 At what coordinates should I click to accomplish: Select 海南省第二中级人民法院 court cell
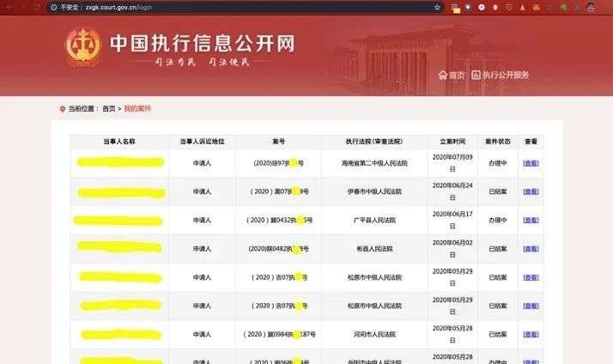point(374,163)
